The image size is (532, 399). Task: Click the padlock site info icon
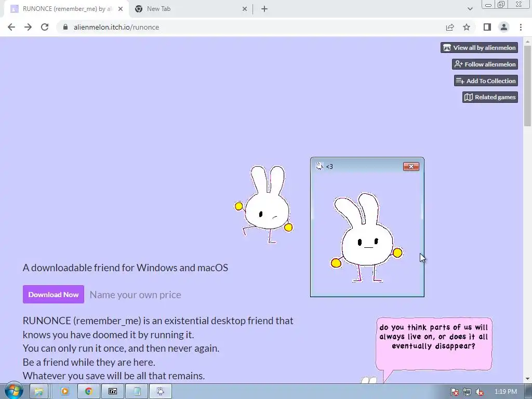click(x=65, y=27)
